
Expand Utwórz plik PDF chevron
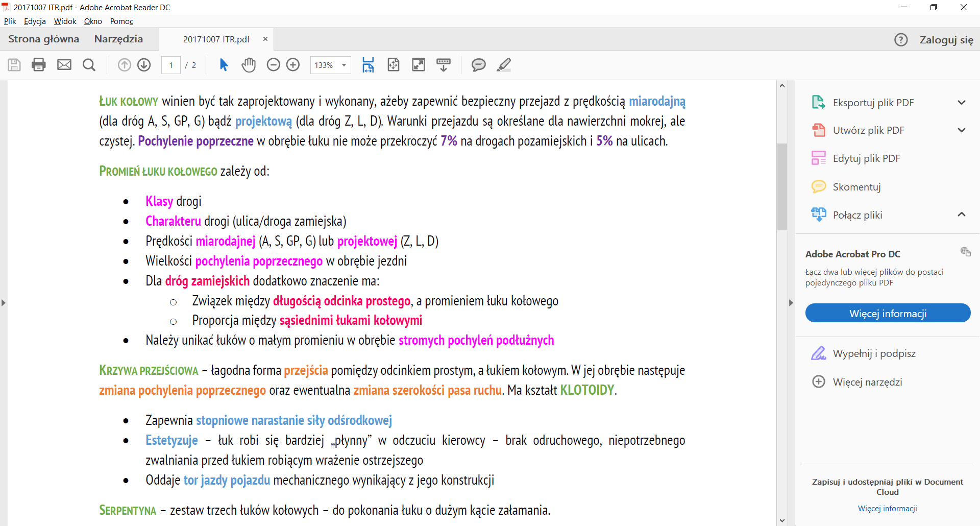(x=962, y=130)
